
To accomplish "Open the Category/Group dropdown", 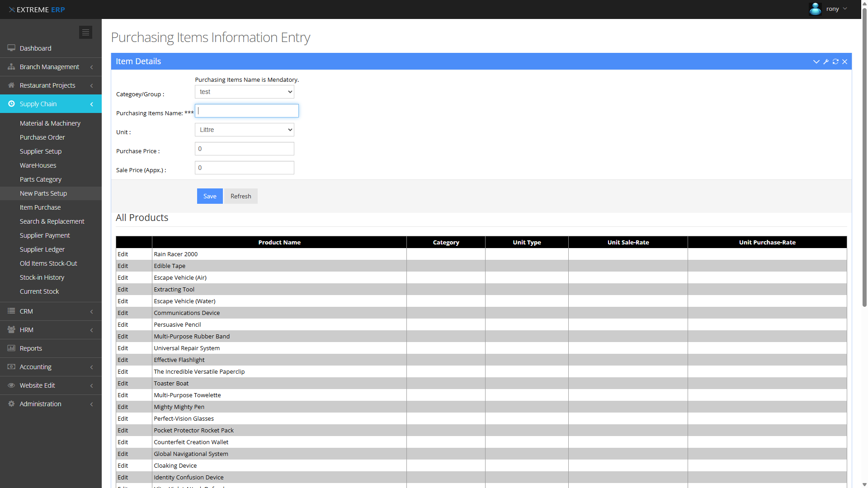I will pos(244,92).
